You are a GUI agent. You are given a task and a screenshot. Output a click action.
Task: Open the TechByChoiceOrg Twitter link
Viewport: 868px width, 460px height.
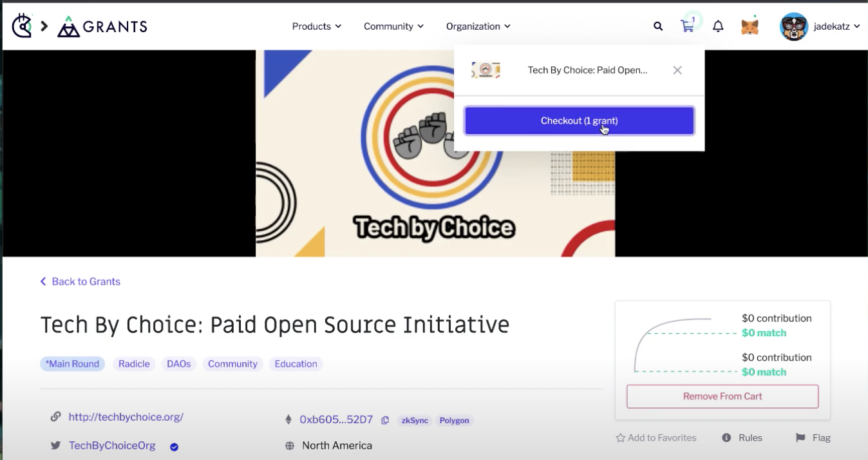[112, 445]
